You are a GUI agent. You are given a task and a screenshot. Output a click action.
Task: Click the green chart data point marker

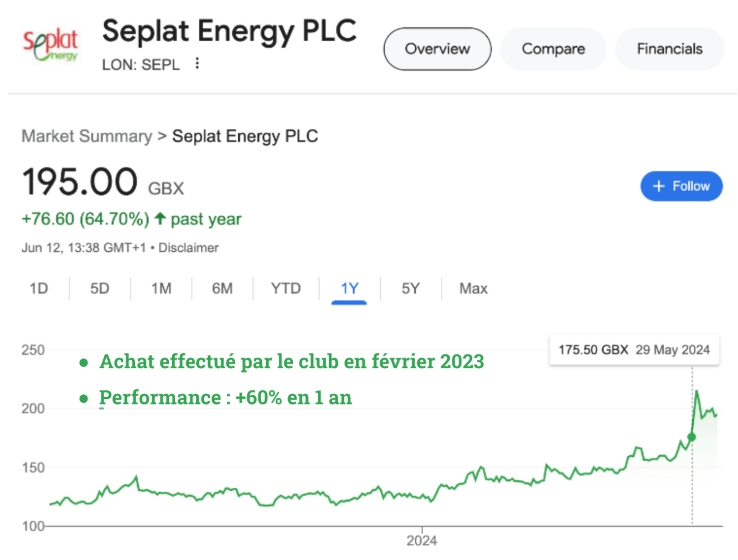691,437
